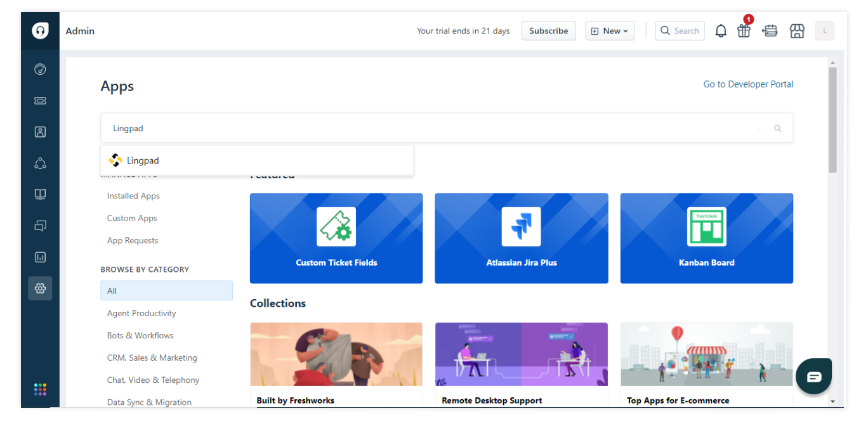
Task: Click the Custom Ticket Fields app icon
Action: coord(336,226)
